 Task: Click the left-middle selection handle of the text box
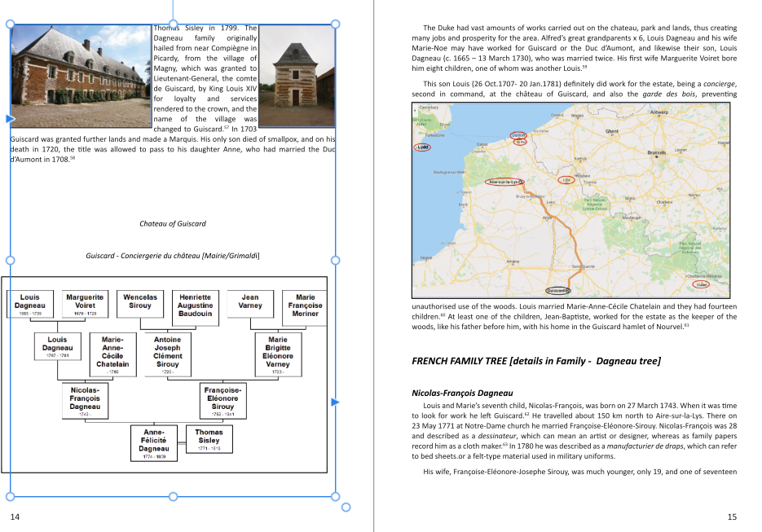click(11, 261)
